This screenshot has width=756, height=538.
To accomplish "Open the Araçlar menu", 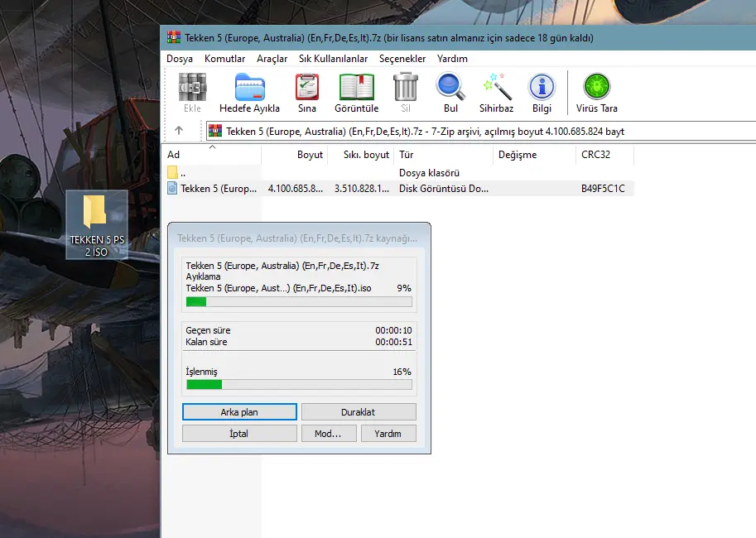I will pos(272,58).
